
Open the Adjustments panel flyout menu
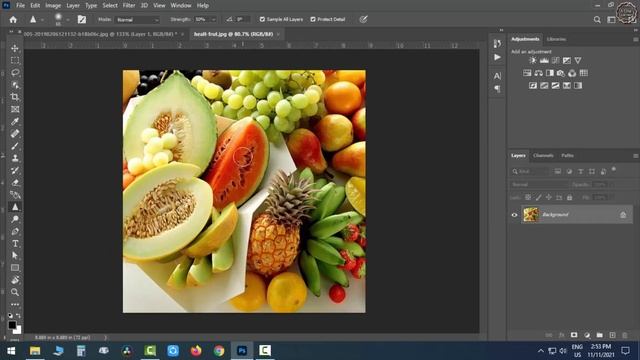tap(636, 39)
